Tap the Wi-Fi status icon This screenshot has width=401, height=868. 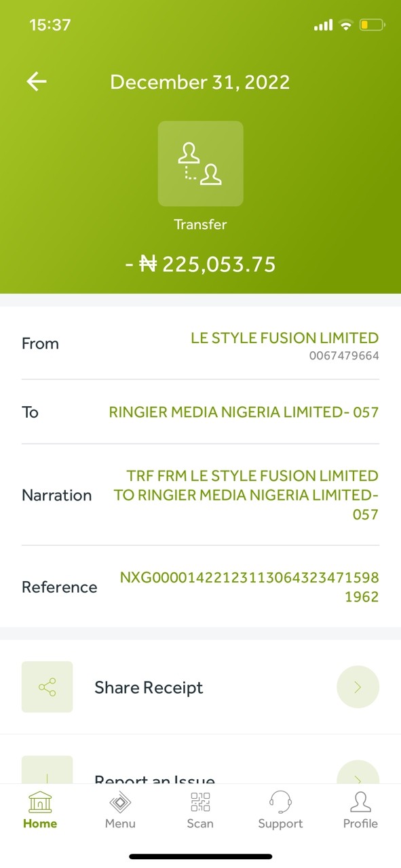pos(347,25)
